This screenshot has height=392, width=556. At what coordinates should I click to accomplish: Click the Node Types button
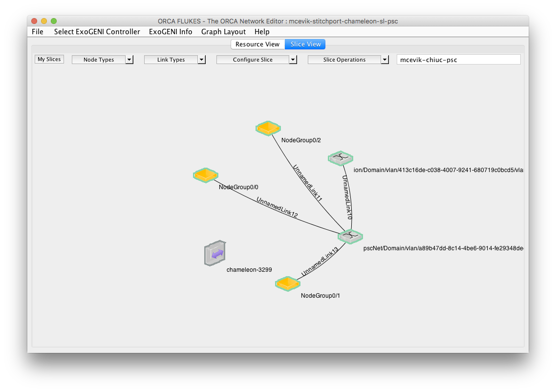[x=99, y=60]
